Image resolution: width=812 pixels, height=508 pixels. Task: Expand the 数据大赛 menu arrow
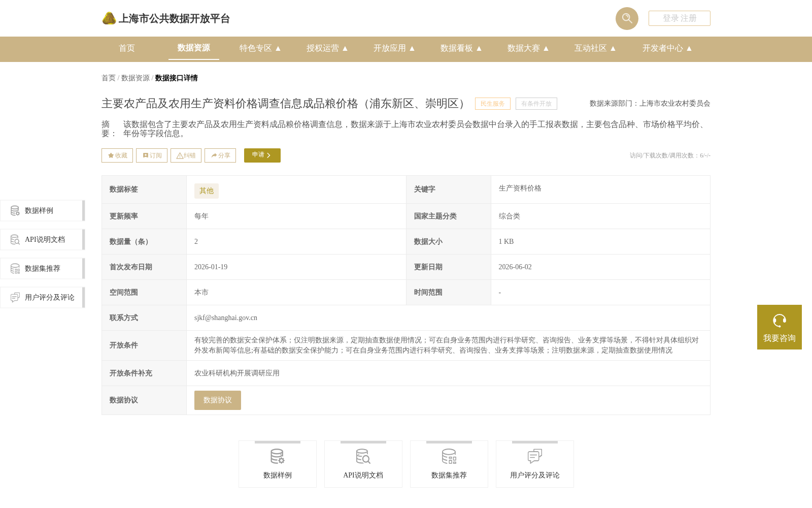pos(546,48)
